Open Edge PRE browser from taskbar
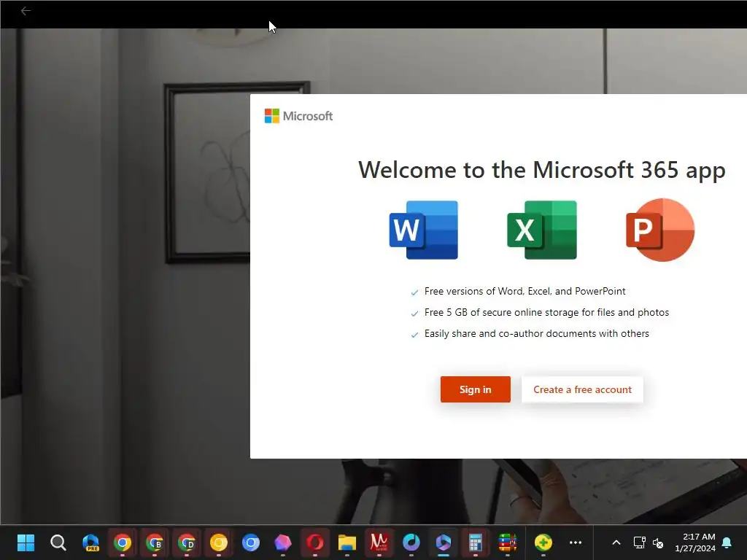Image resolution: width=747 pixels, height=560 pixels. pos(90,542)
